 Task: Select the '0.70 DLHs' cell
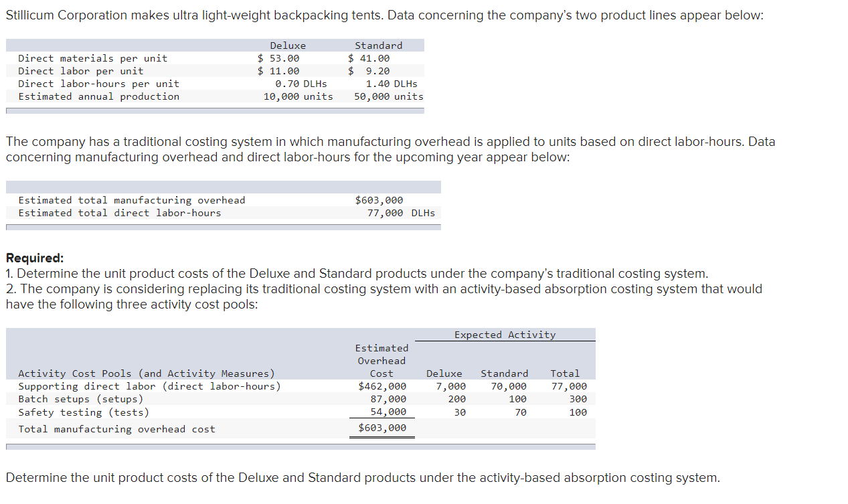click(x=301, y=84)
